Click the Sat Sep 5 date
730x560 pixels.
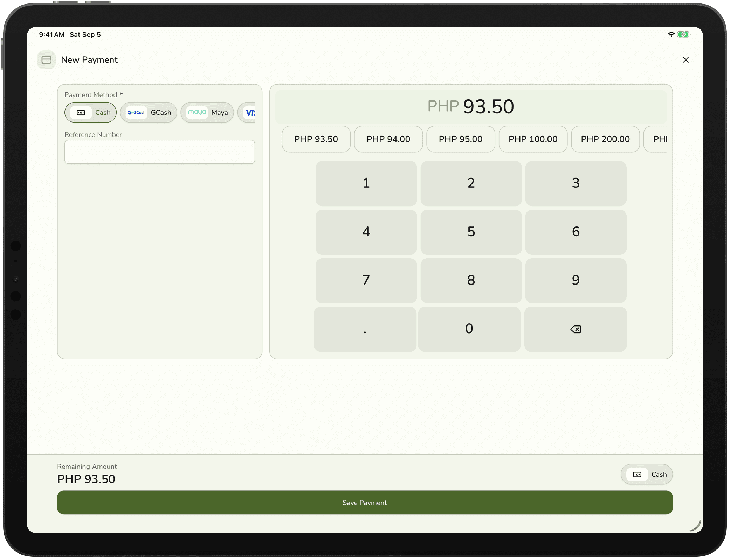tap(85, 34)
